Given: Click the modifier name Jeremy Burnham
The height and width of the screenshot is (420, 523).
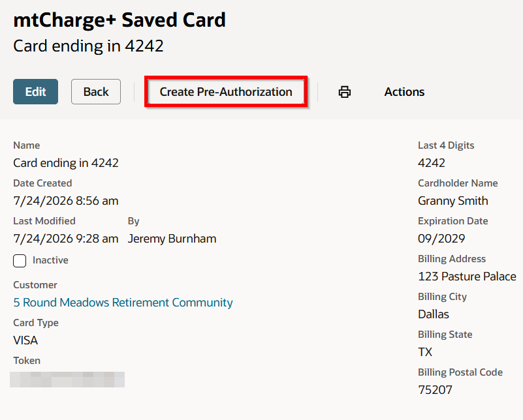Looking at the screenshot, I should point(172,239).
